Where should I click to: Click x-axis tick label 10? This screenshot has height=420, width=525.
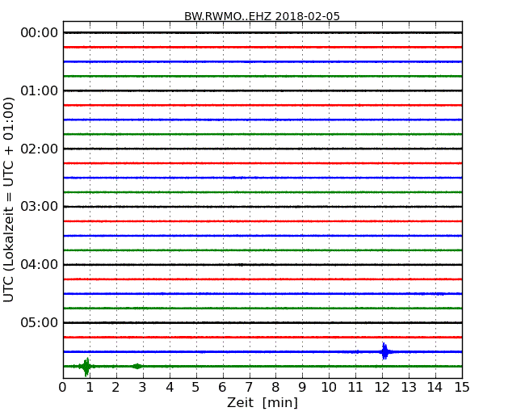click(x=329, y=388)
